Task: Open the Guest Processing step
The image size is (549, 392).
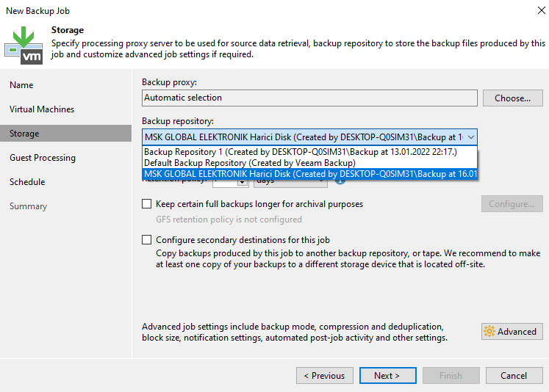Action: click(43, 158)
